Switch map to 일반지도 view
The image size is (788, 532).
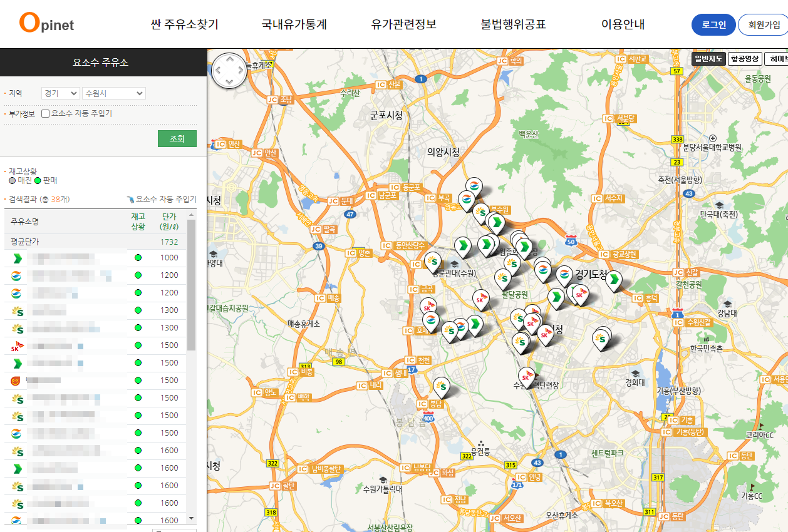708,59
